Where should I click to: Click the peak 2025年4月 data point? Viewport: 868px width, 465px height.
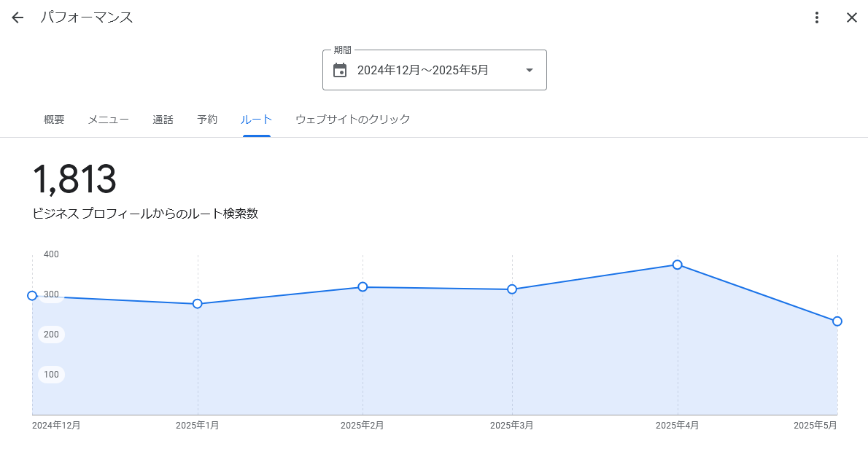678,265
